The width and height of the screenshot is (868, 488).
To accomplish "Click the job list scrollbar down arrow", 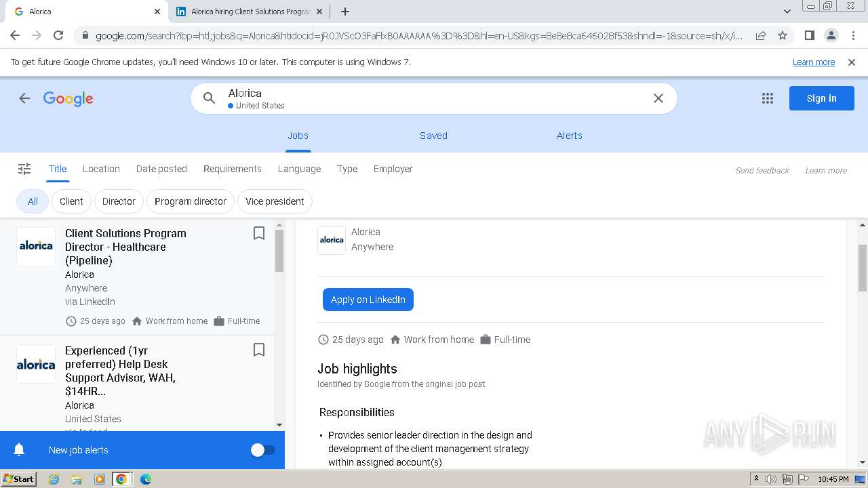I will tap(279, 425).
